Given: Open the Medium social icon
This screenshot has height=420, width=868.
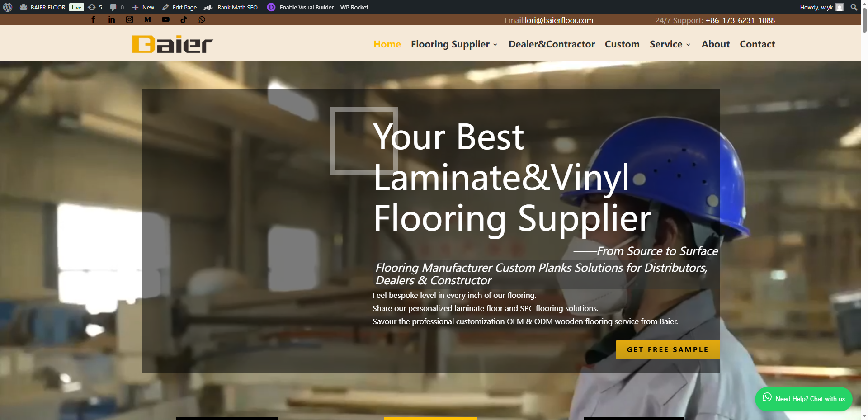Looking at the screenshot, I should click(x=147, y=19).
